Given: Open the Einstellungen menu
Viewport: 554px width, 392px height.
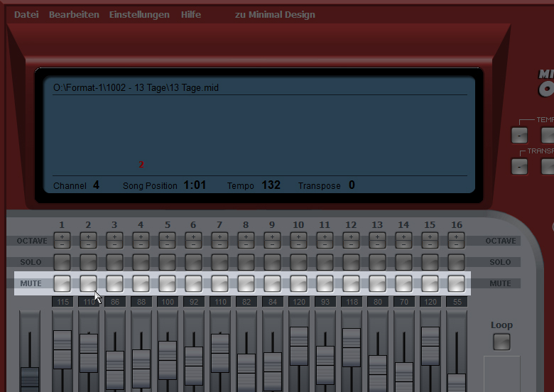Looking at the screenshot, I should pyautogui.click(x=139, y=14).
